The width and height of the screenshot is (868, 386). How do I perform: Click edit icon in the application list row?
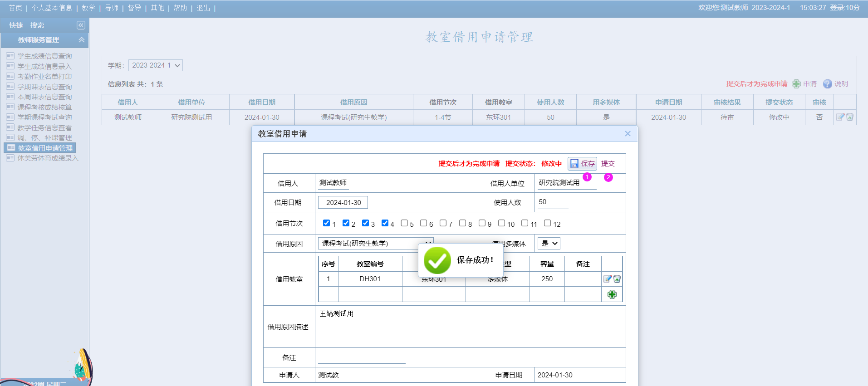[x=840, y=117]
